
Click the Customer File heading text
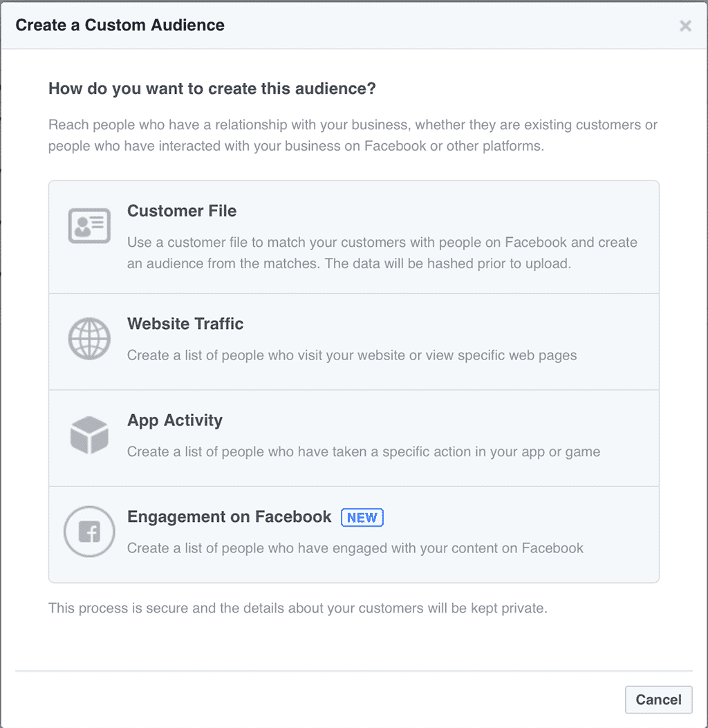point(181,211)
